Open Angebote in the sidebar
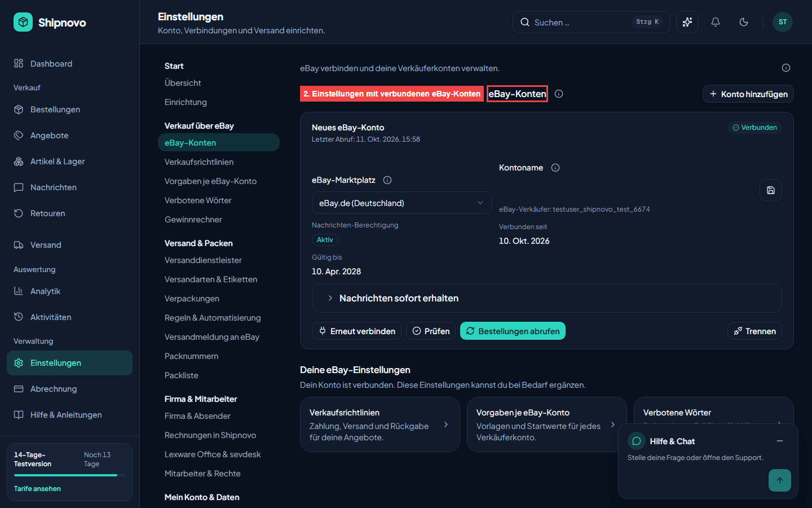Screen dimensions: 812x508 [x=69, y=135]
